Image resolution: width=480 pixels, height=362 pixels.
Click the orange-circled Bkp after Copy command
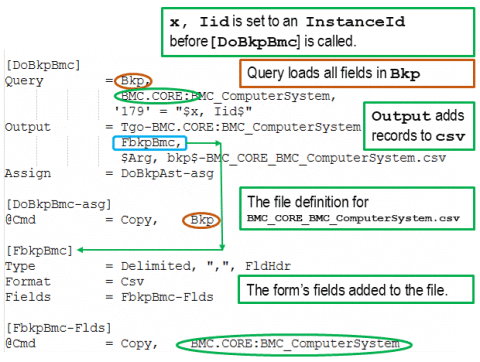(201, 220)
